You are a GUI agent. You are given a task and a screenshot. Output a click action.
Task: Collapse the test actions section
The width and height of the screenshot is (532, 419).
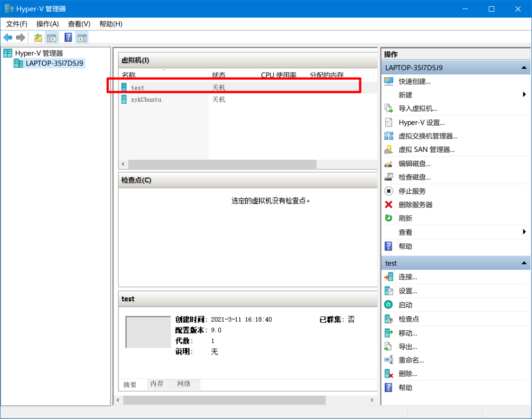click(x=523, y=263)
